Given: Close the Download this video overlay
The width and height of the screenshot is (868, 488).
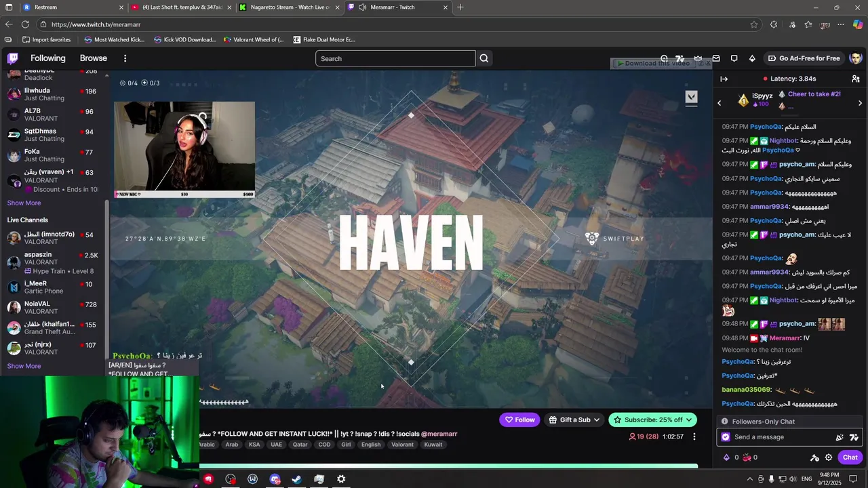Looking at the screenshot, I should coord(708,63).
